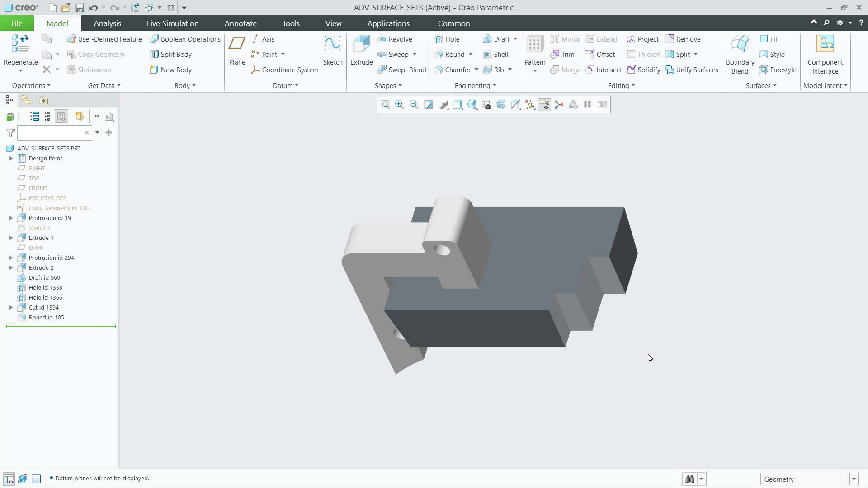Activate the Pattern tool
Image resolution: width=868 pixels, height=488 pixels.
(x=534, y=50)
